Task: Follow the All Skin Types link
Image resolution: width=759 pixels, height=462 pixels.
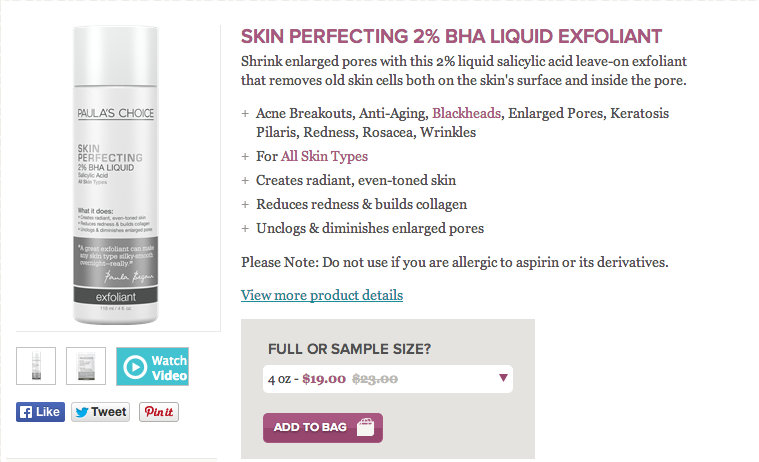Action: (x=324, y=157)
